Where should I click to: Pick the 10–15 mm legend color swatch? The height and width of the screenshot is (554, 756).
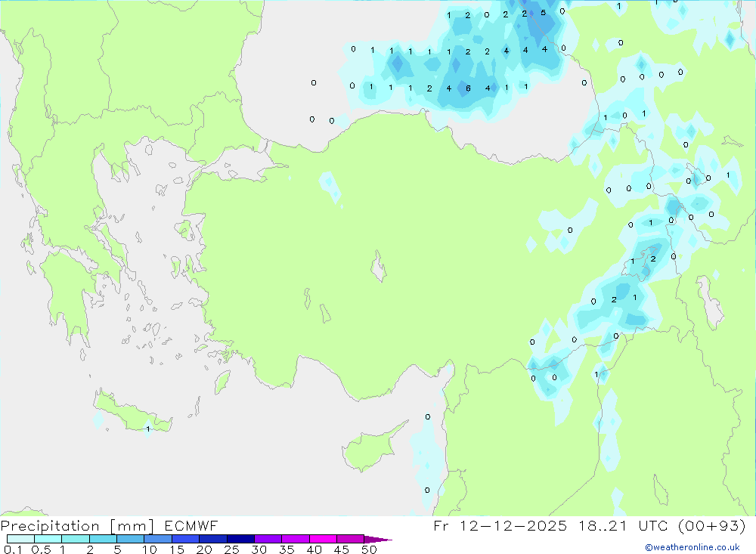(158, 539)
